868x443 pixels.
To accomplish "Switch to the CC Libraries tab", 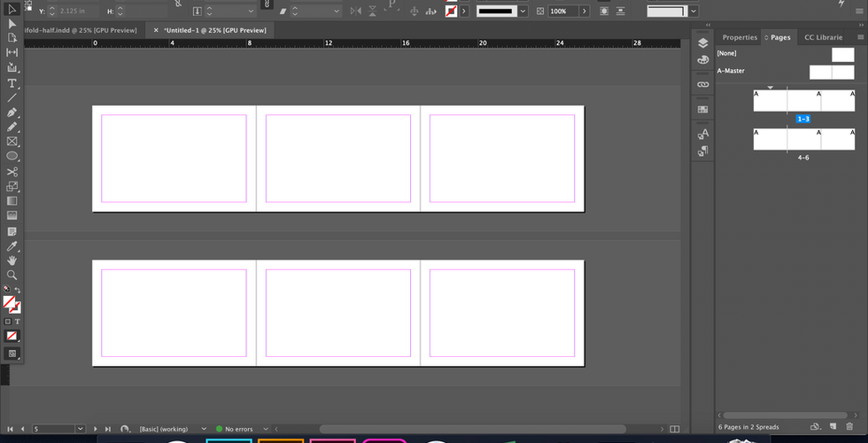I will pos(824,37).
